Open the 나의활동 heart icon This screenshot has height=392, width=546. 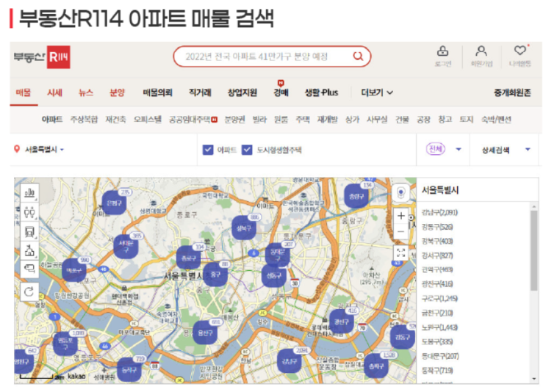(520, 51)
